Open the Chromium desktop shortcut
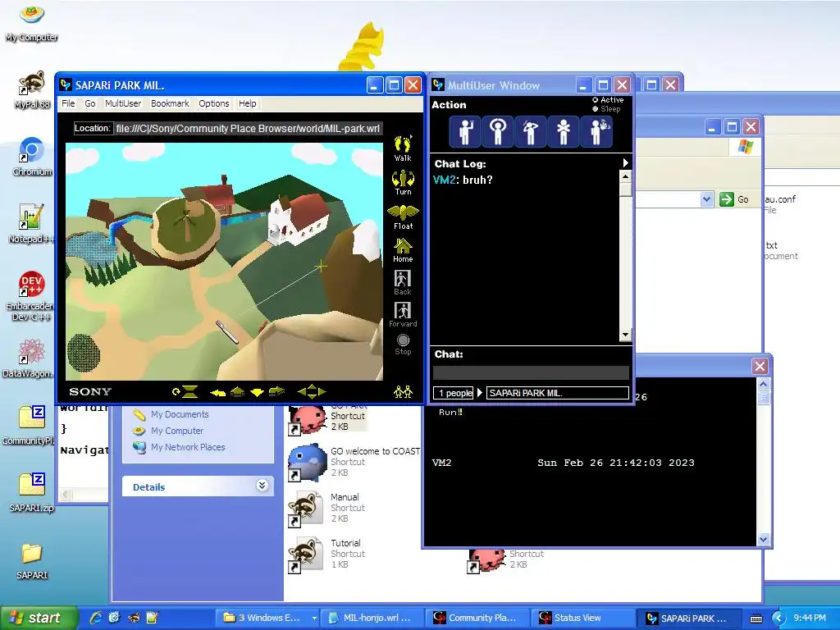Viewport: 840px width, 630px height. [x=32, y=157]
